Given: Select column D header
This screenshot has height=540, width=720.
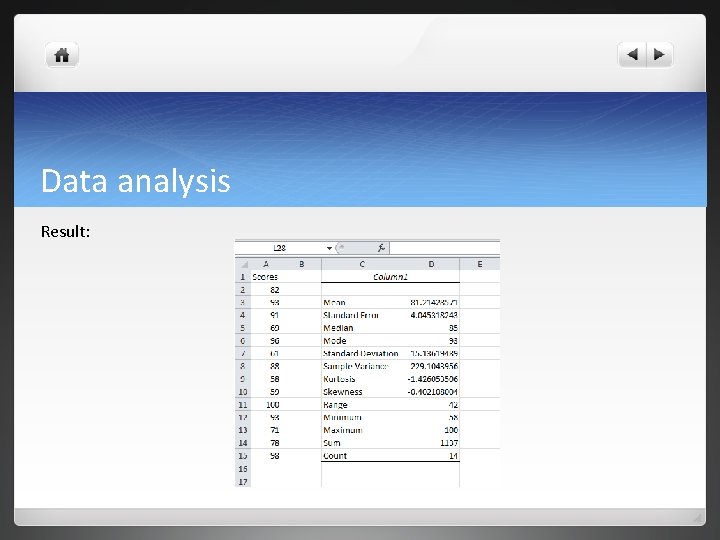Looking at the screenshot, I should pyautogui.click(x=431, y=264).
